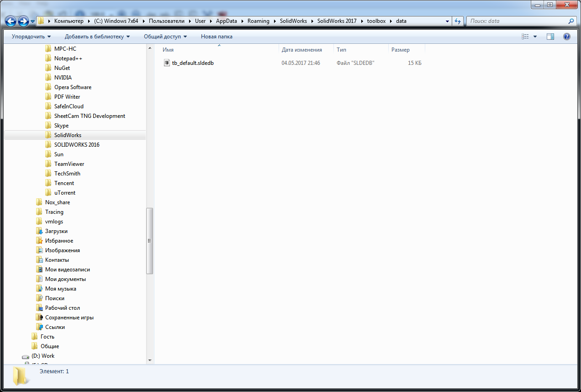Click the folder icon in the address bar
This screenshot has height=392, width=581.
[x=41, y=21]
